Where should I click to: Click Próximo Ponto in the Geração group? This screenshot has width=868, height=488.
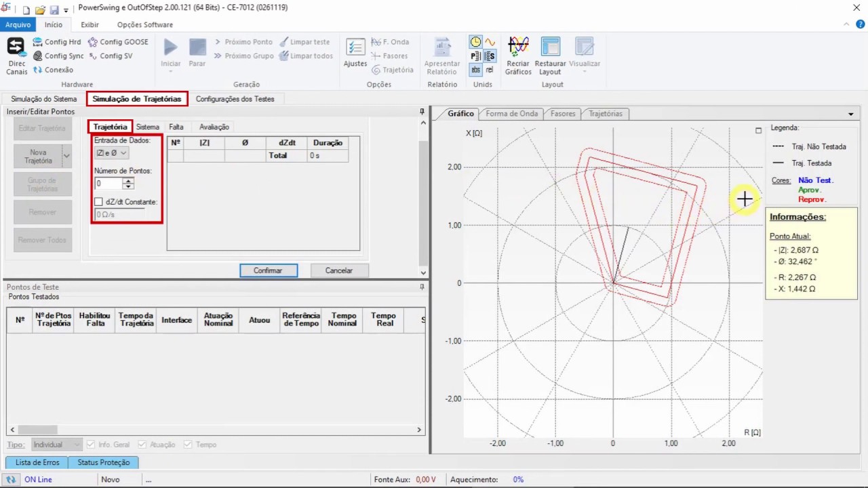click(243, 42)
